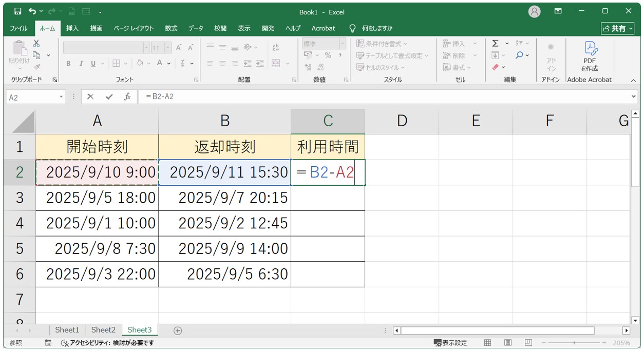Open 条件付き書式 dropdown
The image size is (644, 352).
(382, 44)
